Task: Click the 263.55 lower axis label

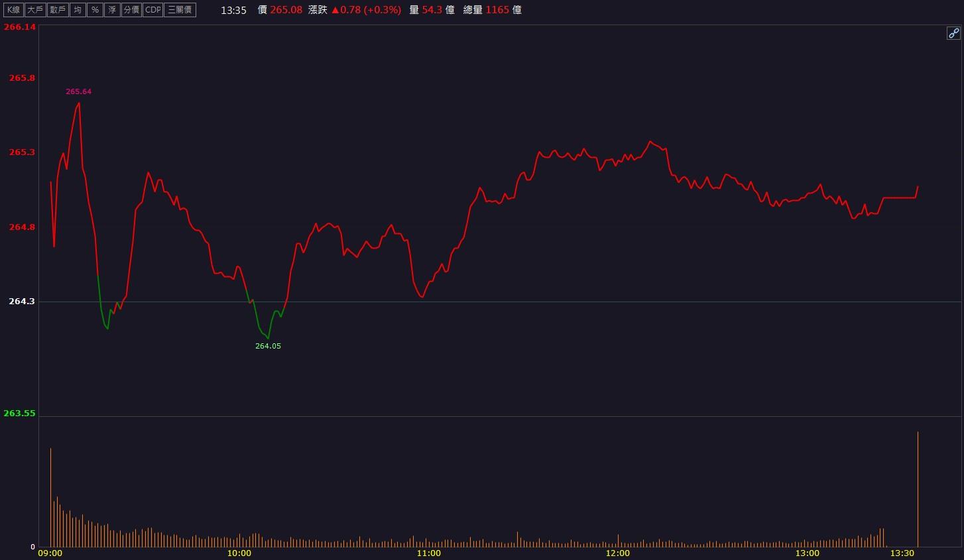Action: point(19,414)
